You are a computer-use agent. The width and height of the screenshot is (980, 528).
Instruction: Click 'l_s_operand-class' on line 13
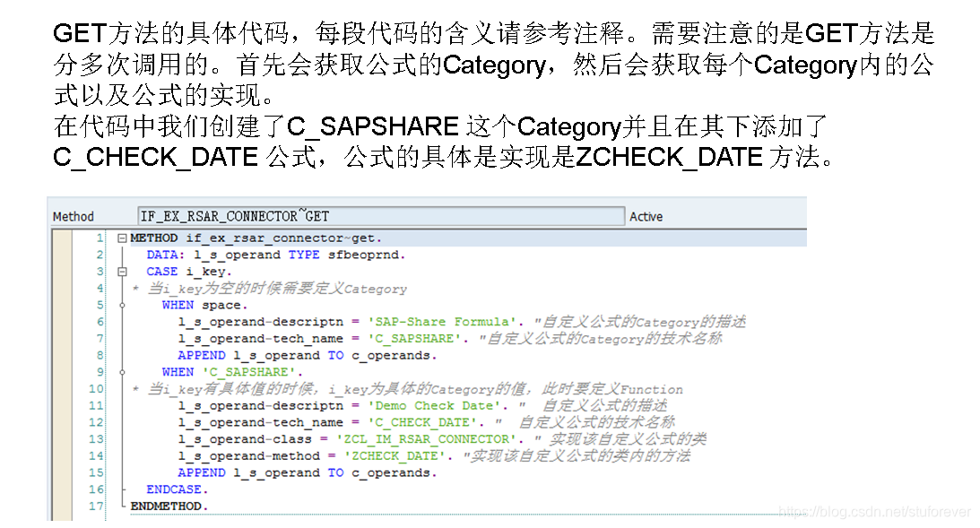point(245,439)
